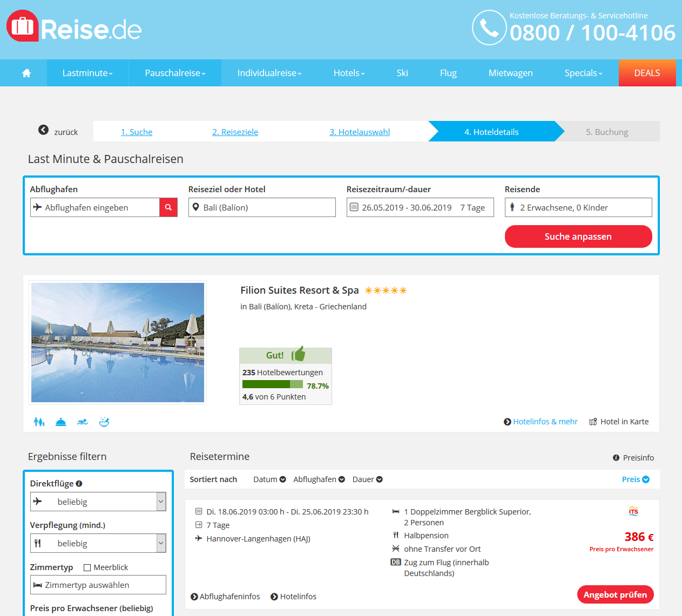
Task: Open the Ski navigation item
Action: pyautogui.click(x=402, y=73)
